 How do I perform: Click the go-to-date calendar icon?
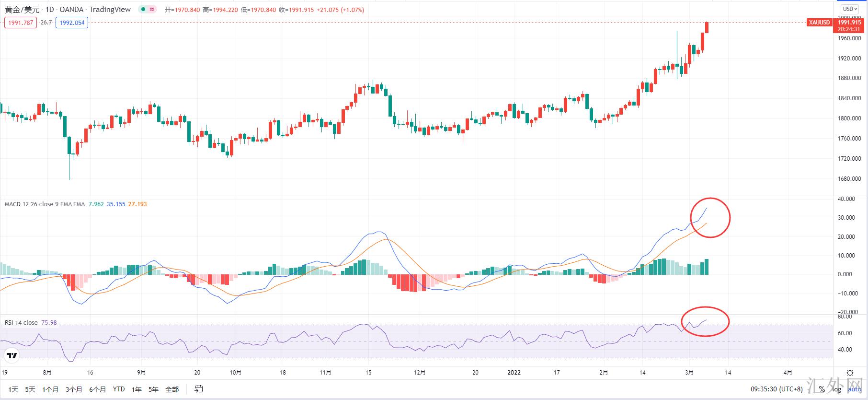click(199, 389)
